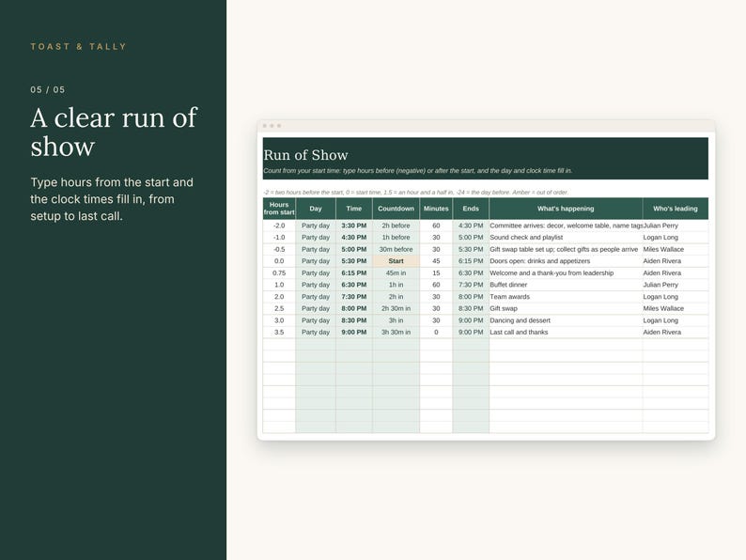Screen dimensions: 746x560
Task: Click the Who's leading column header
Action: click(676, 209)
